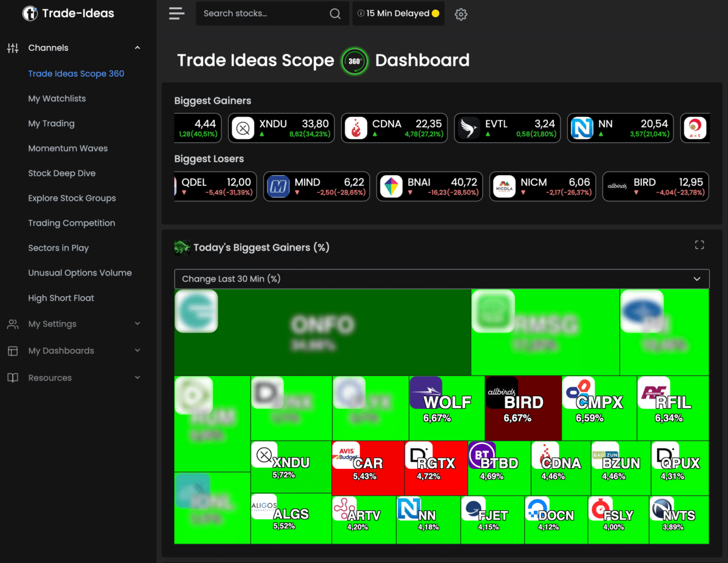The image size is (728, 563).
Task: Expand the My Settings section
Action: (x=137, y=323)
